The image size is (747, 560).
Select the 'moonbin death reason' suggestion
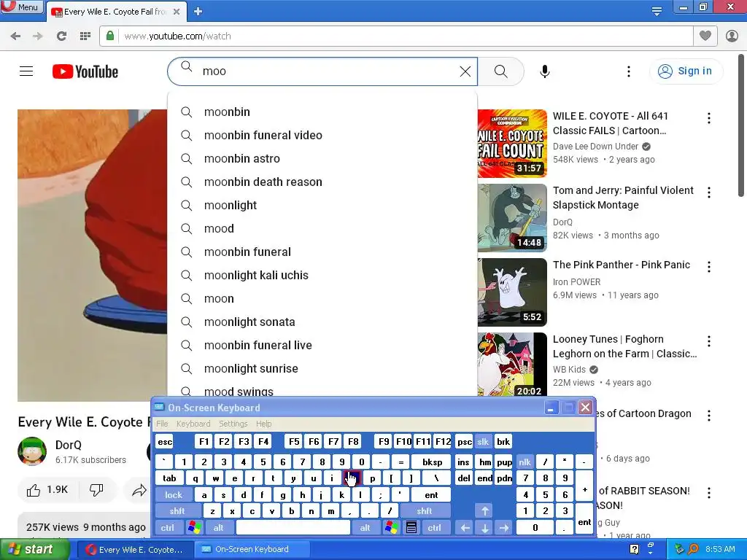coord(322,182)
